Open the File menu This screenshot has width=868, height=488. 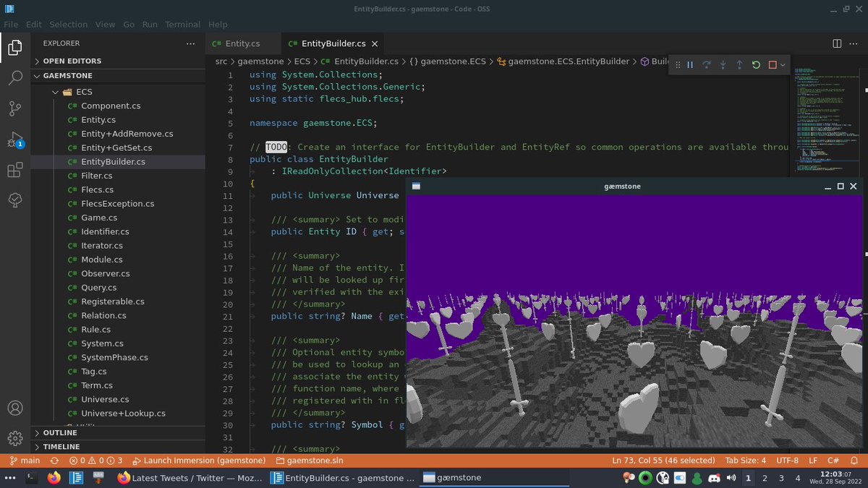tap(11, 24)
